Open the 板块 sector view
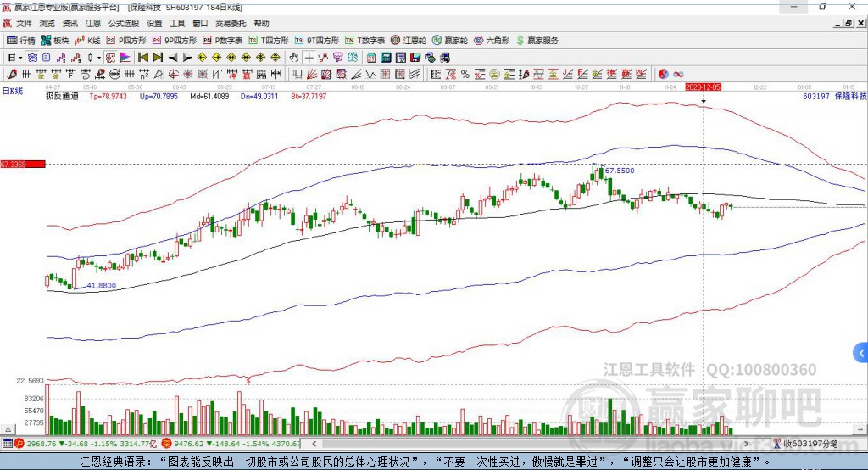This screenshot has width=868, height=470. pos(55,41)
